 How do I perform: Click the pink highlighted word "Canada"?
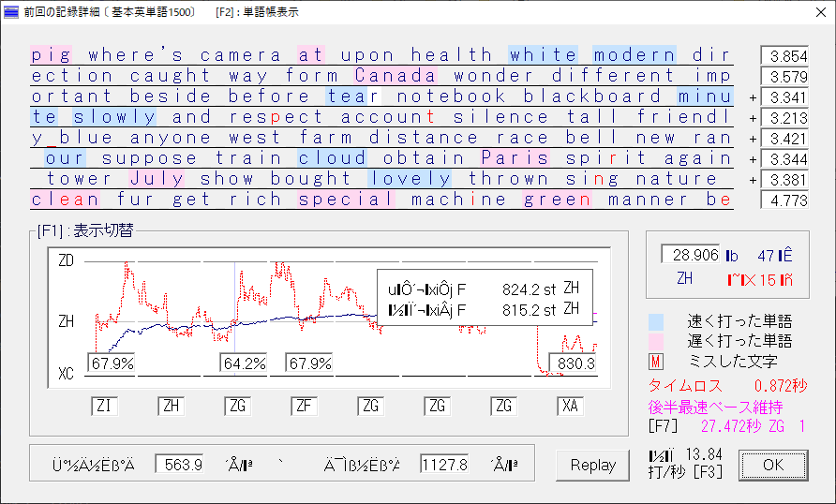(x=396, y=76)
